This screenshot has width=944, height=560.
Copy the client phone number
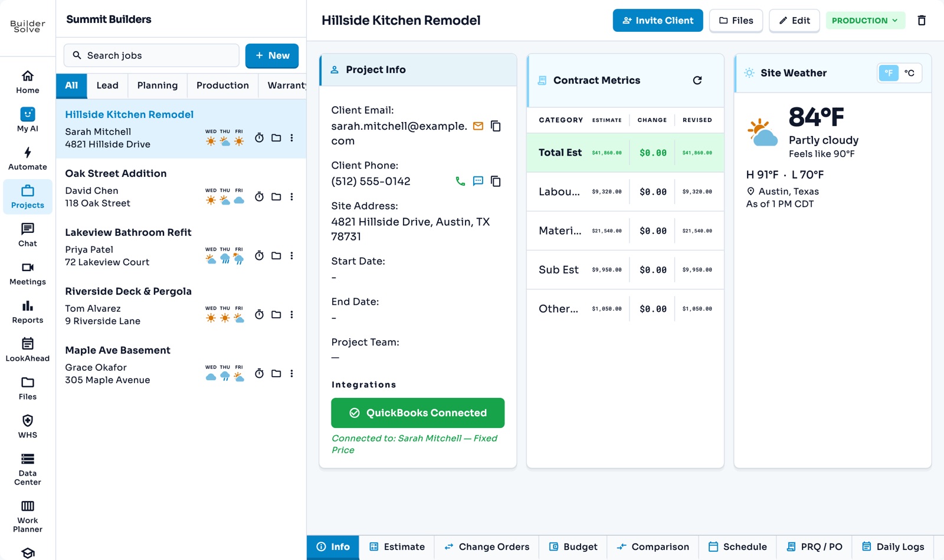(x=496, y=181)
